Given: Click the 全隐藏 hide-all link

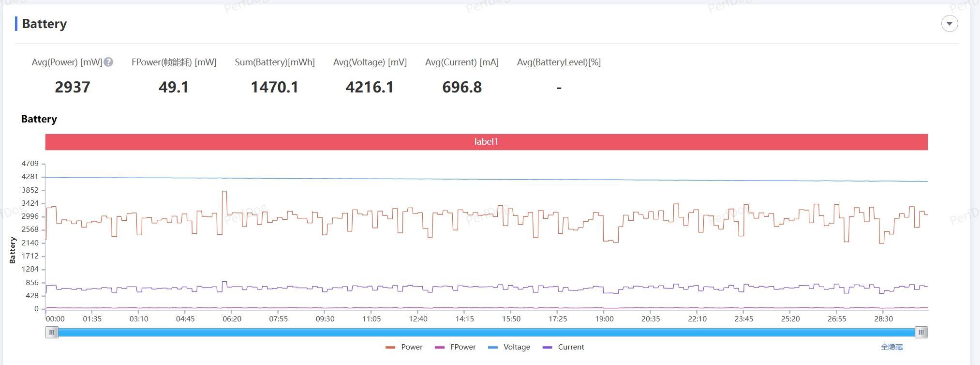Looking at the screenshot, I should click(x=891, y=347).
